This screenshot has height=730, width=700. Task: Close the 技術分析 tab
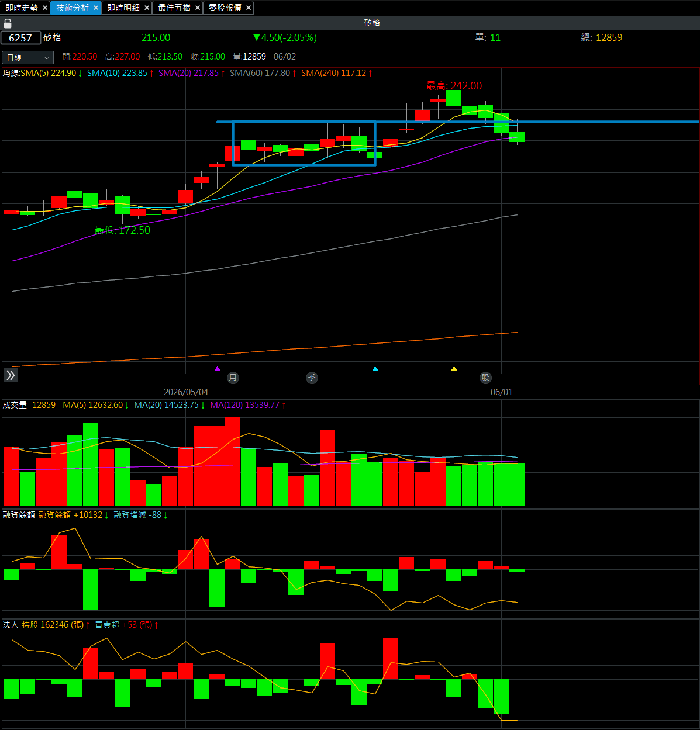(96, 8)
